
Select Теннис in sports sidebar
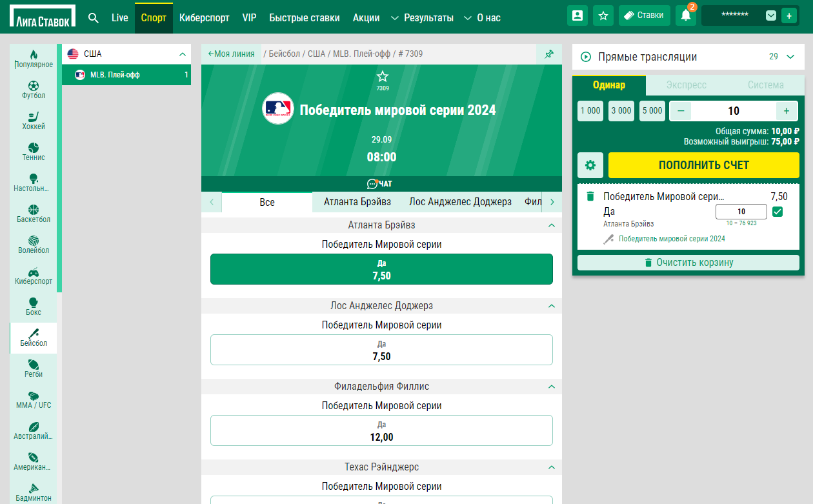click(34, 152)
